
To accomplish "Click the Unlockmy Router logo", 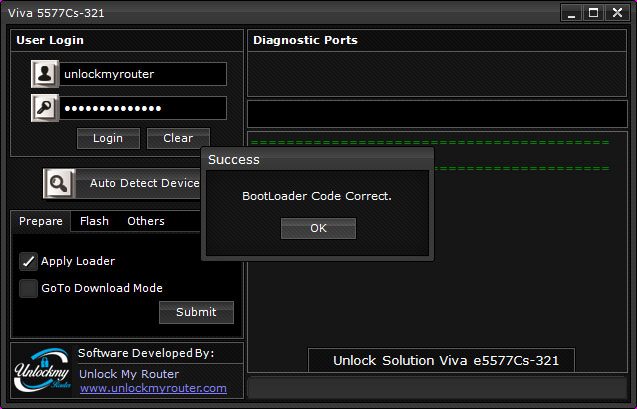I will [x=42, y=370].
